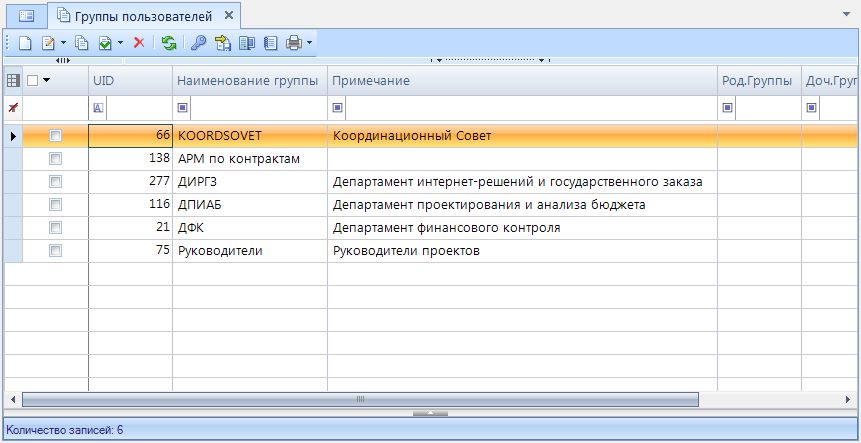This screenshot has width=861, height=443.
Task: Tick the checkbox for the KOORDSOVET row
Action: (x=55, y=135)
